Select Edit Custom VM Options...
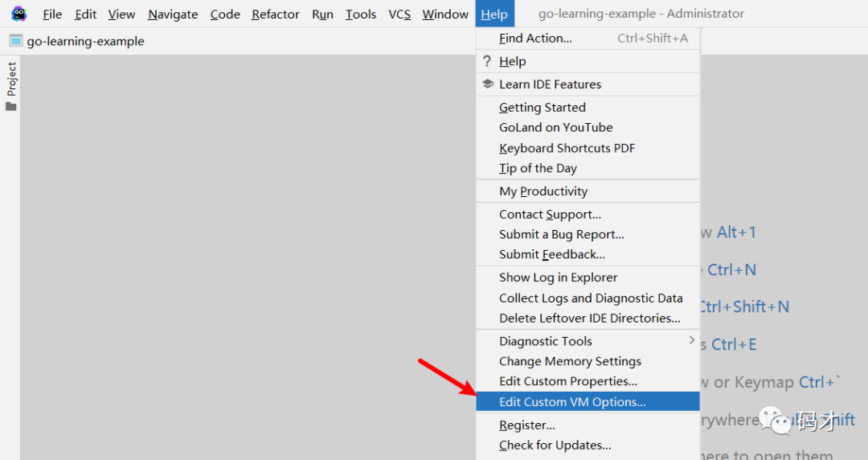 588,402
